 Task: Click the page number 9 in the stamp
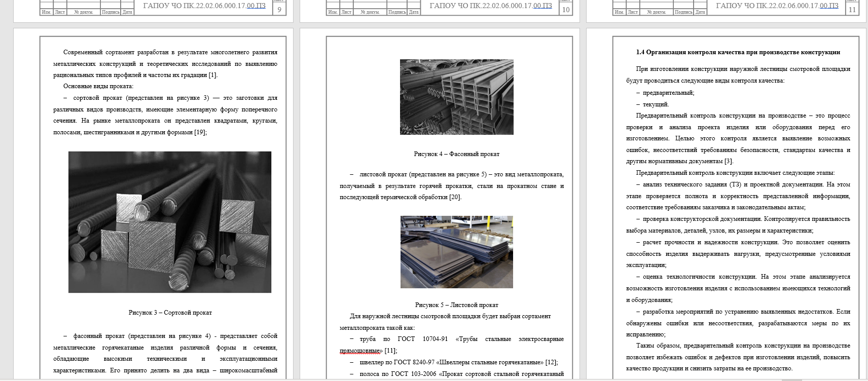[x=279, y=10]
